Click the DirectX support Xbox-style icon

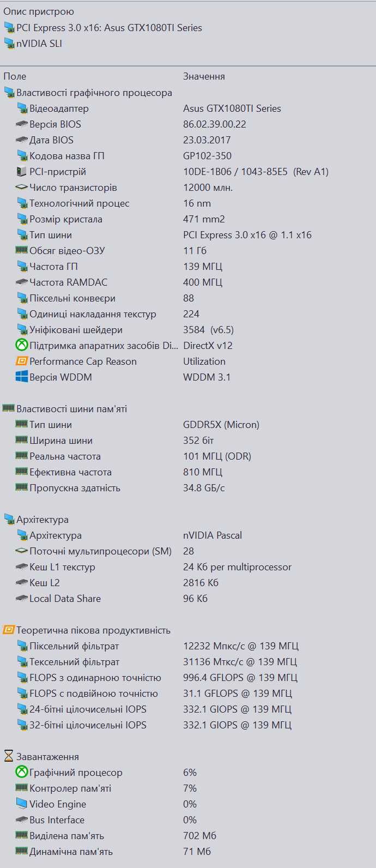(22, 345)
